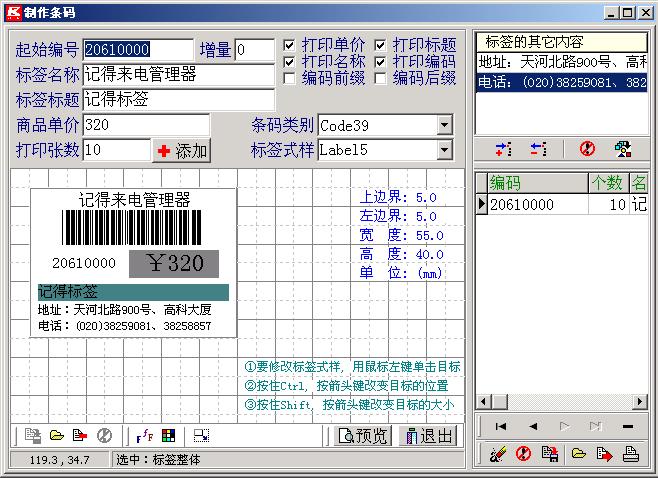This screenshot has height=478, width=658.
Task: Click the save label style icon in the bottom-left toolbar
Action: [33, 436]
